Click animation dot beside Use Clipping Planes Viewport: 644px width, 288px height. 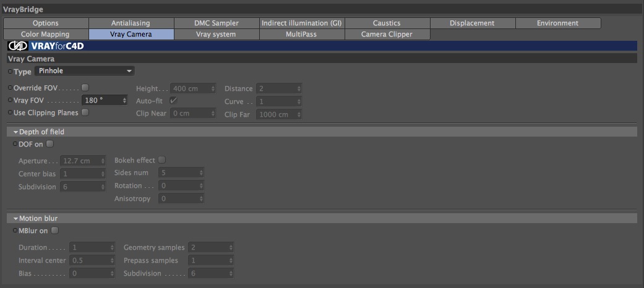(x=11, y=112)
